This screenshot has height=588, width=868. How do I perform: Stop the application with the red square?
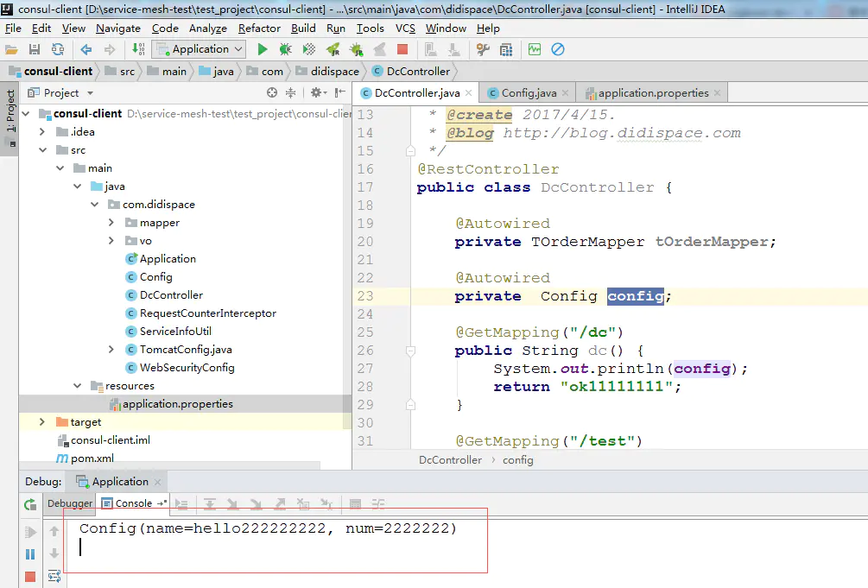[x=402, y=49]
